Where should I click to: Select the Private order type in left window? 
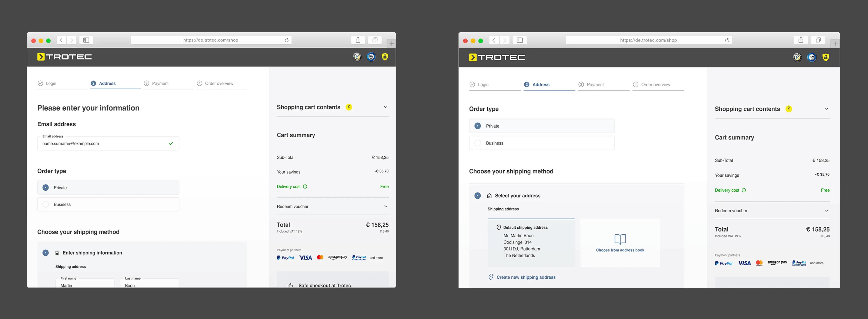108,188
